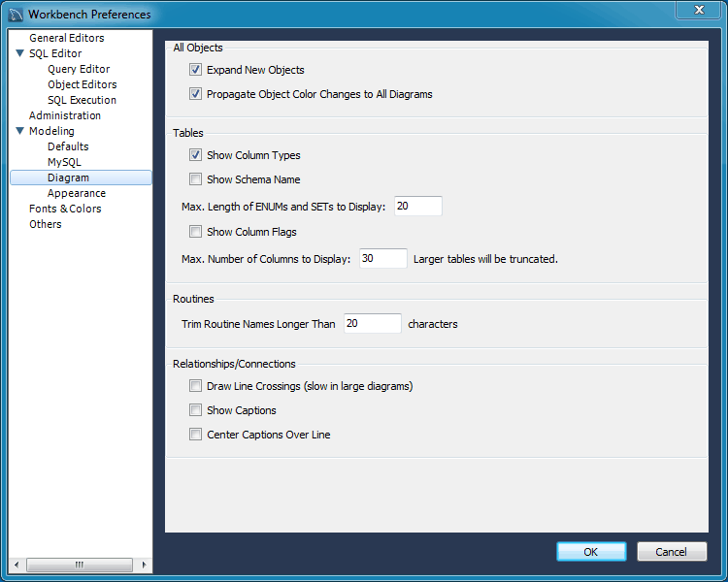Select Fonts & Colors in sidebar

[65, 209]
